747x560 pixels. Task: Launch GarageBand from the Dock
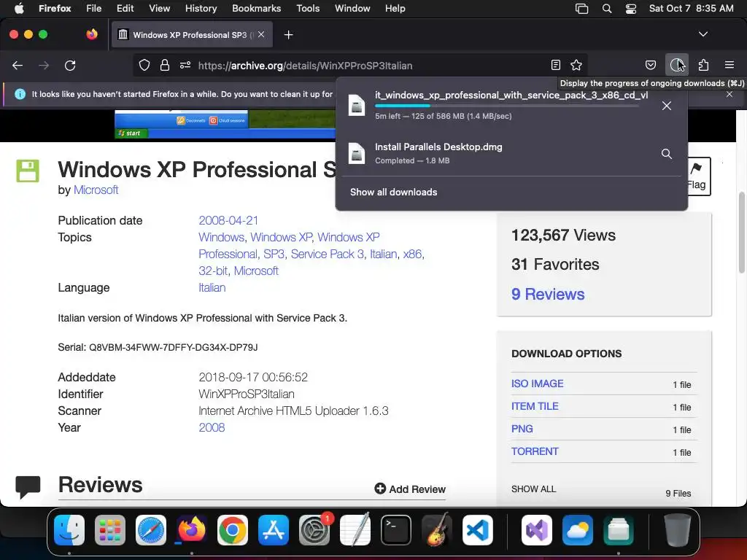pos(437,530)
